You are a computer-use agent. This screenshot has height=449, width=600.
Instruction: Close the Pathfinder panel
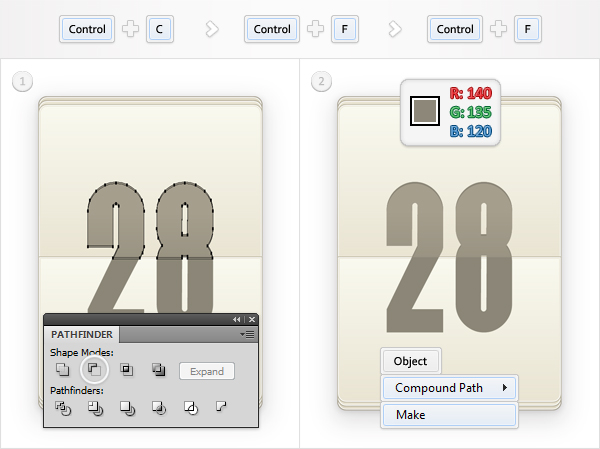pos(252,320)
